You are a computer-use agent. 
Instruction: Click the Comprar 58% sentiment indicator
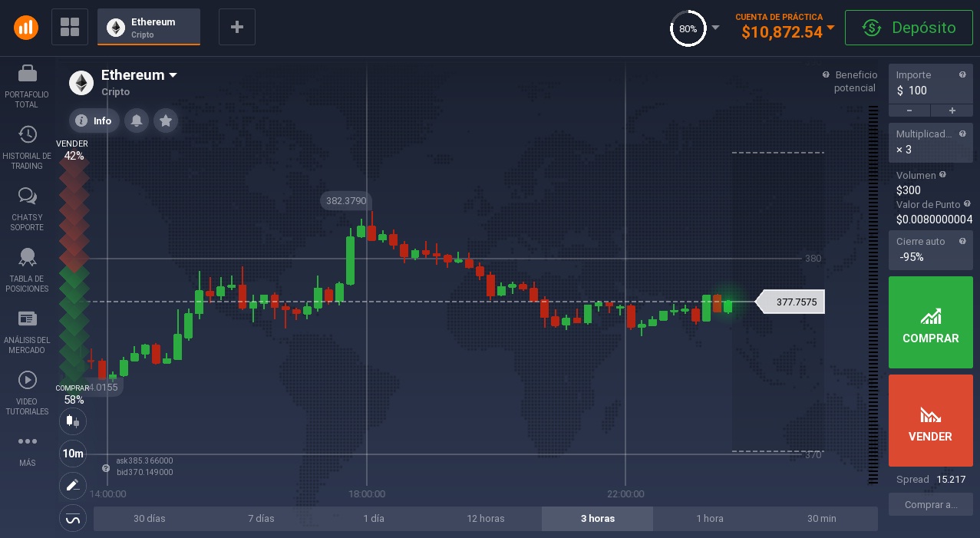click(x=74, y=394)
